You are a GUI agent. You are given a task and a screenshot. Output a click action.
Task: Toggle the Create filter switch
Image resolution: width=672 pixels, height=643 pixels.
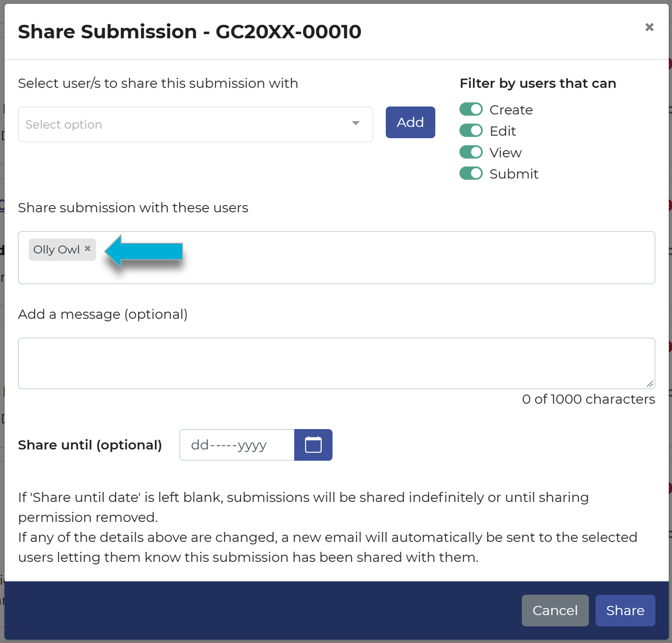click(x=471, y=109)
